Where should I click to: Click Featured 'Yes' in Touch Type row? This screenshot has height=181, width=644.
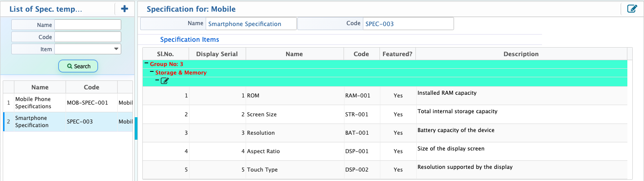pos(398,170)
